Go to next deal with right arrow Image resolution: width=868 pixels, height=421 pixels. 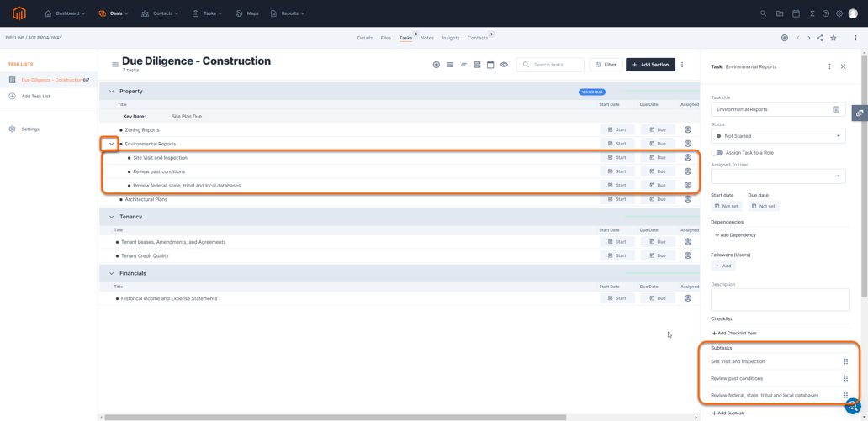coord(809,38)
